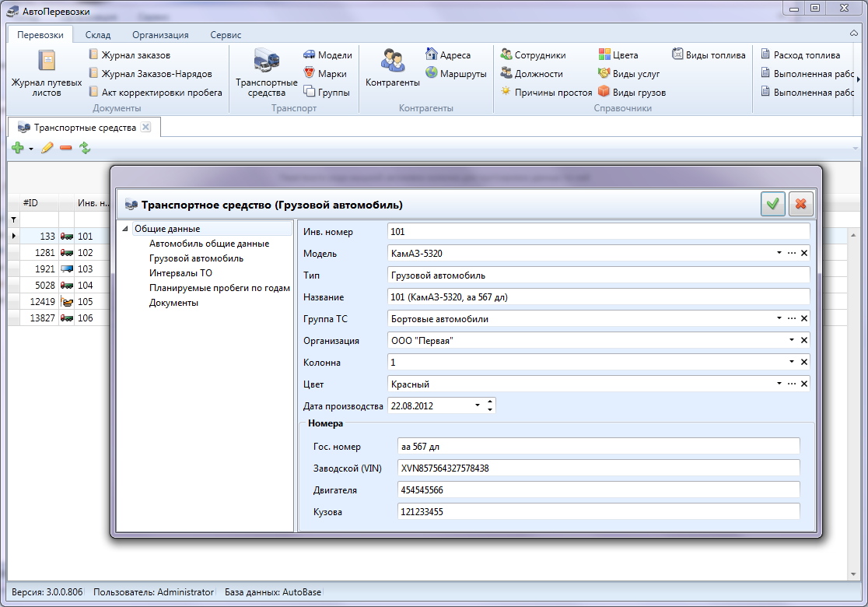
Task: Click the green plus add icon
Action: pos(18,148)
